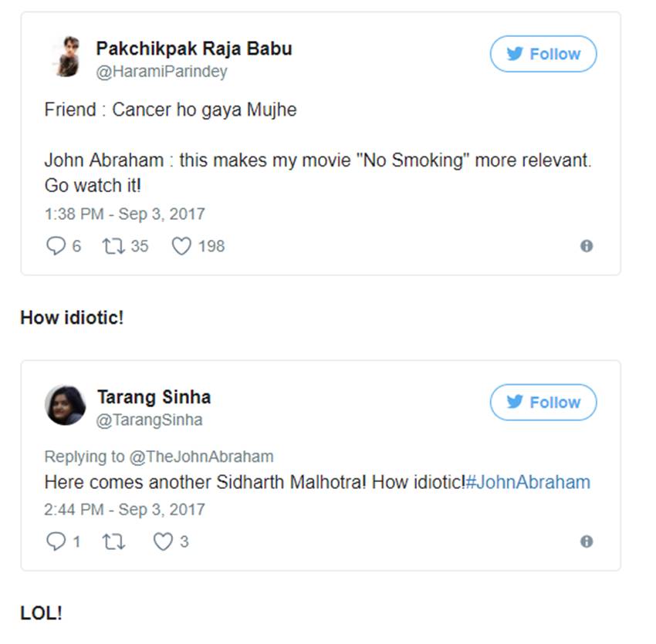
Task: Retweet Tarang Sinha's tweet
Action: point(113,542)
